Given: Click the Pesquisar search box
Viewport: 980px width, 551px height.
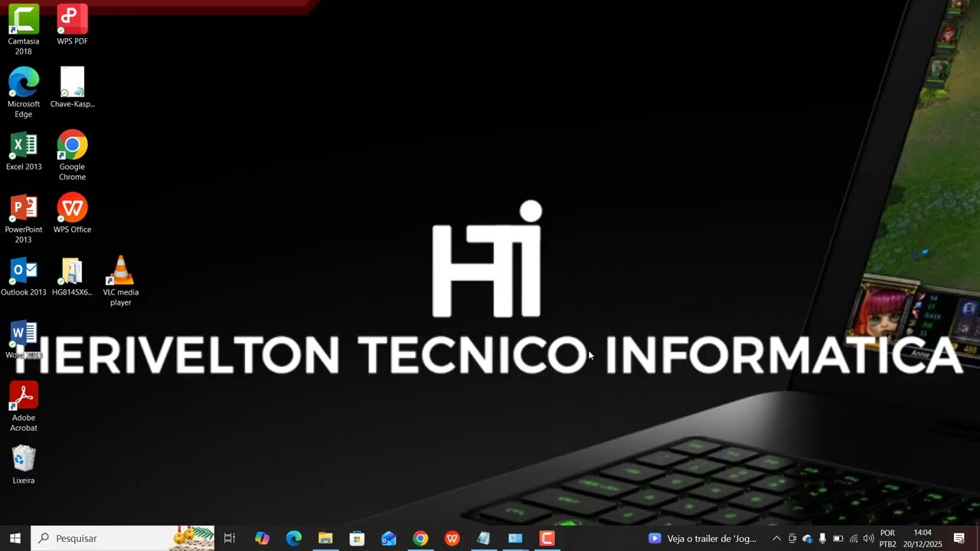Looking at the screenshot, I should click(122, 538).
